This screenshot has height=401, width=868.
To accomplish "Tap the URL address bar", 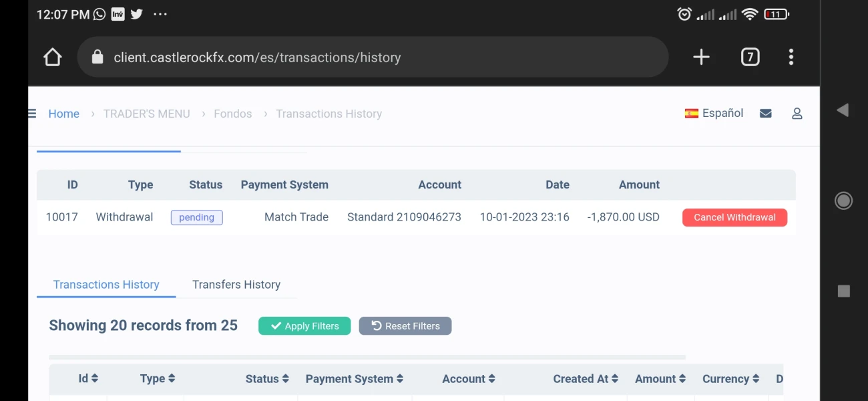I will pos(373,57).
